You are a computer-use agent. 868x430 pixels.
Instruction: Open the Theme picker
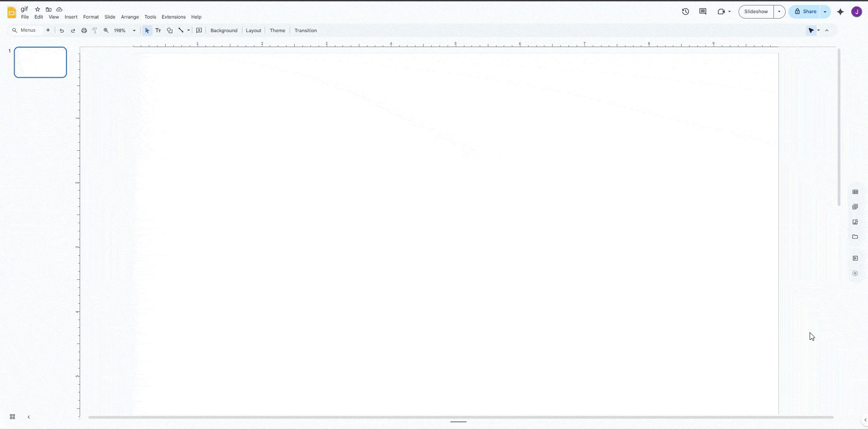277,30
